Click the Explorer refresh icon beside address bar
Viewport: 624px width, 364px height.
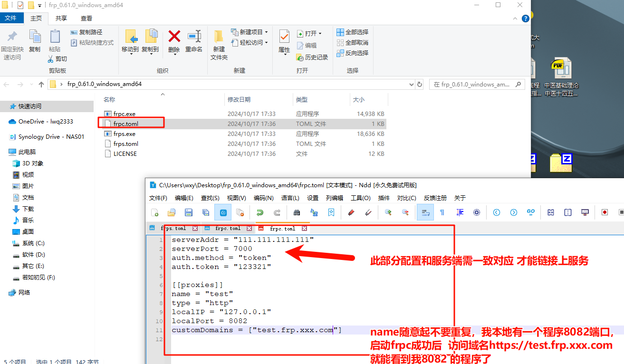click(420, 85)
